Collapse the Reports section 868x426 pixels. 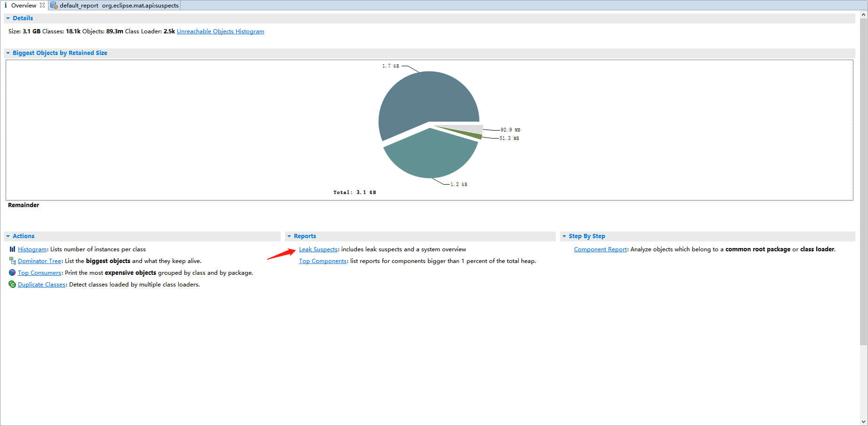point(289,236)
